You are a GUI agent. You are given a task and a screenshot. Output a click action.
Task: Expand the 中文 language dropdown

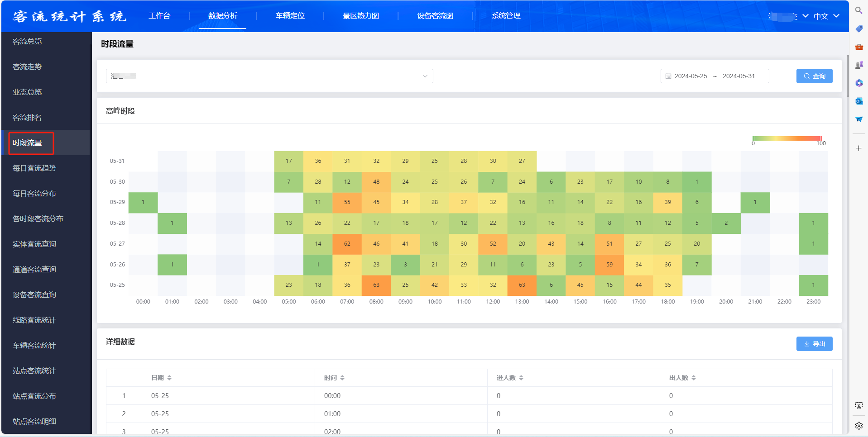pos(826,16)
